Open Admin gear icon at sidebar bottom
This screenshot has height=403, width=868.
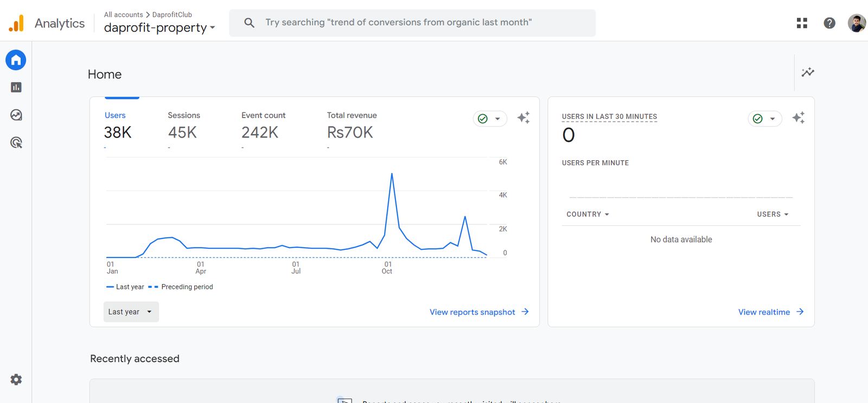pyautogui.click(x=16, y=380)
